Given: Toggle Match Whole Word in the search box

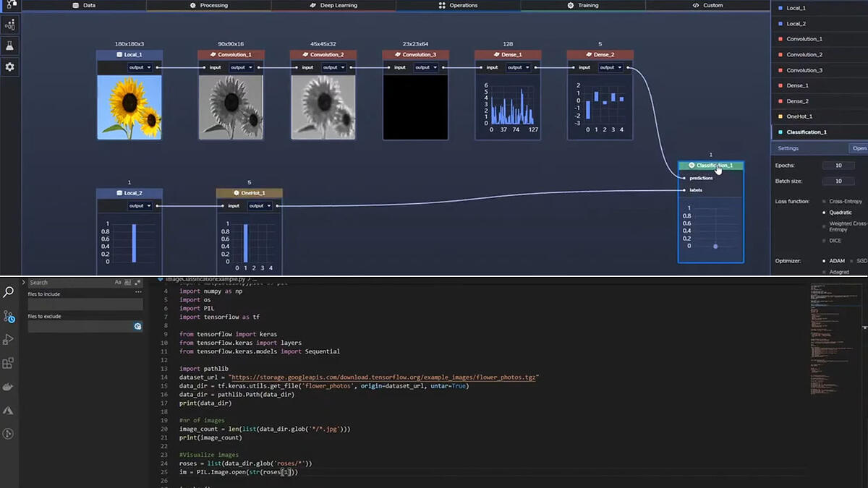Looking at the screenshot, I should [x=128, y=282].
